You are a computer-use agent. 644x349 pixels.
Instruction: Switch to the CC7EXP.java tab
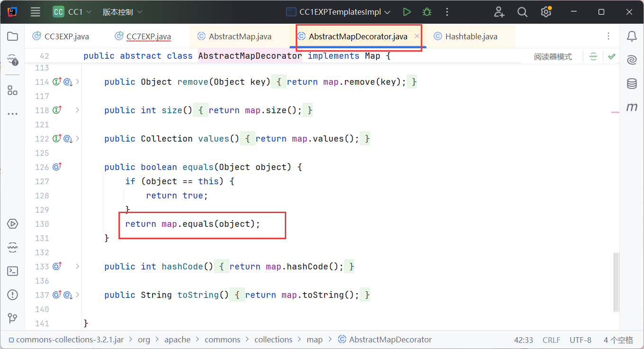point(148,36)
